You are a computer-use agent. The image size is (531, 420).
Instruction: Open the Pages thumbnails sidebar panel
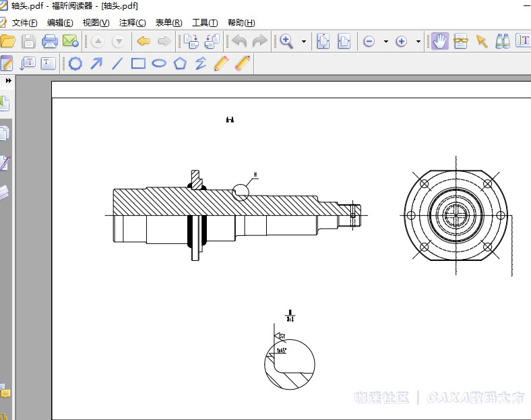(5, 133)
